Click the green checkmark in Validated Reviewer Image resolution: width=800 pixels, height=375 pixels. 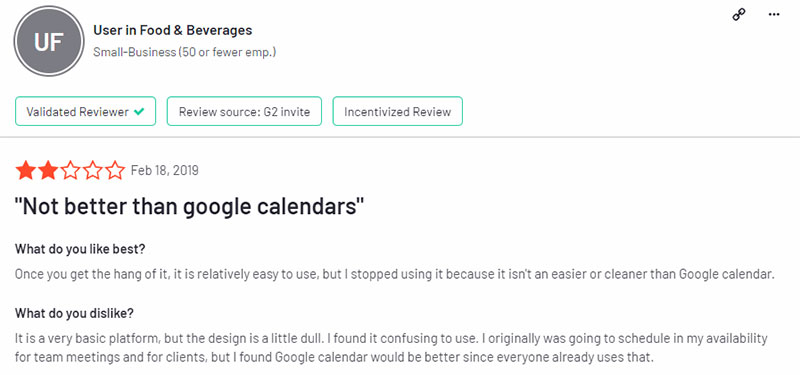pos(139,112)
